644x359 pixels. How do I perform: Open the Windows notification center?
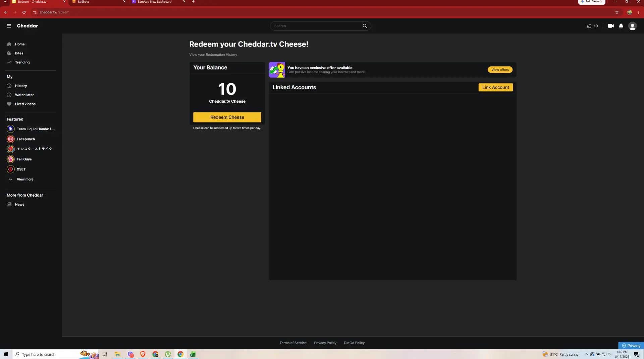(x=636, y=354)
